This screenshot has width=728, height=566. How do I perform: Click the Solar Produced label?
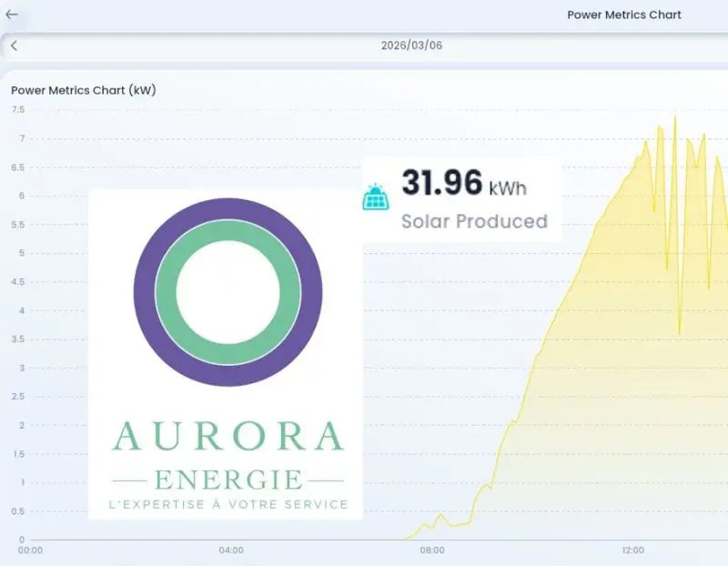click(x=474, y=221)
